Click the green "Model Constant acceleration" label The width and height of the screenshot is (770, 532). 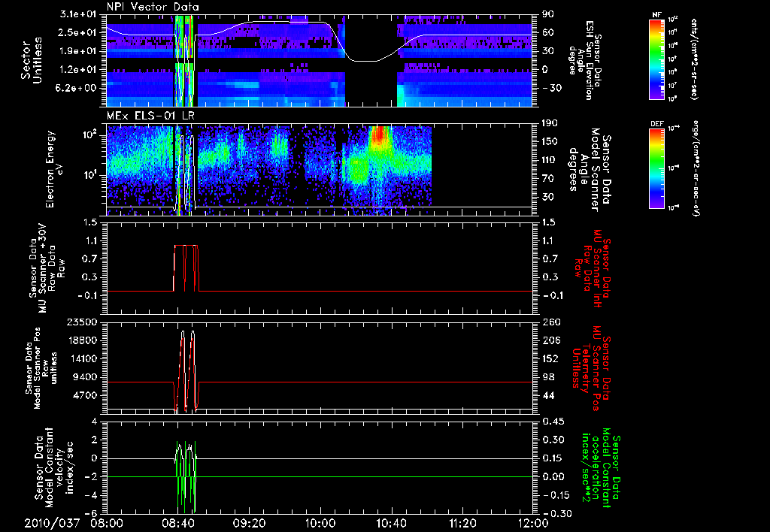pos(601,467)
